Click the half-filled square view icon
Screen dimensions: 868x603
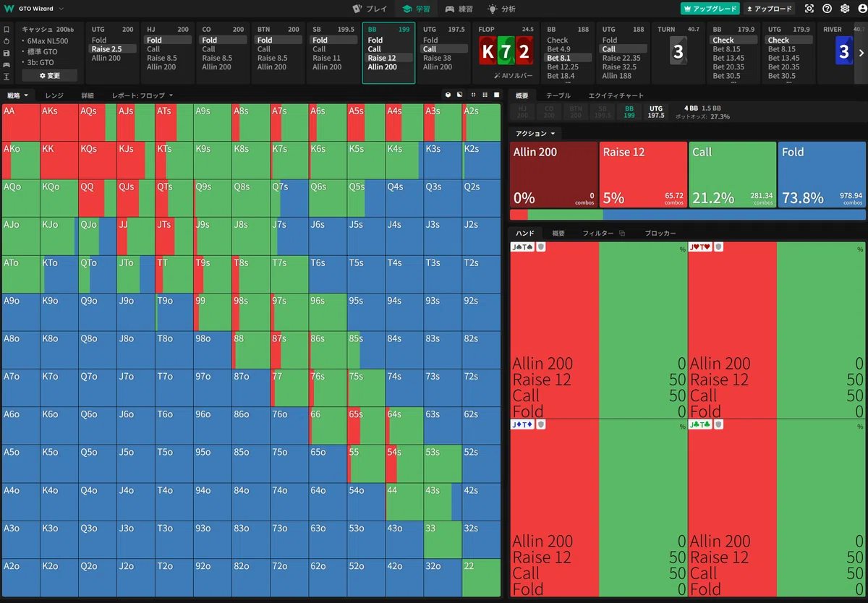[460, 95]
